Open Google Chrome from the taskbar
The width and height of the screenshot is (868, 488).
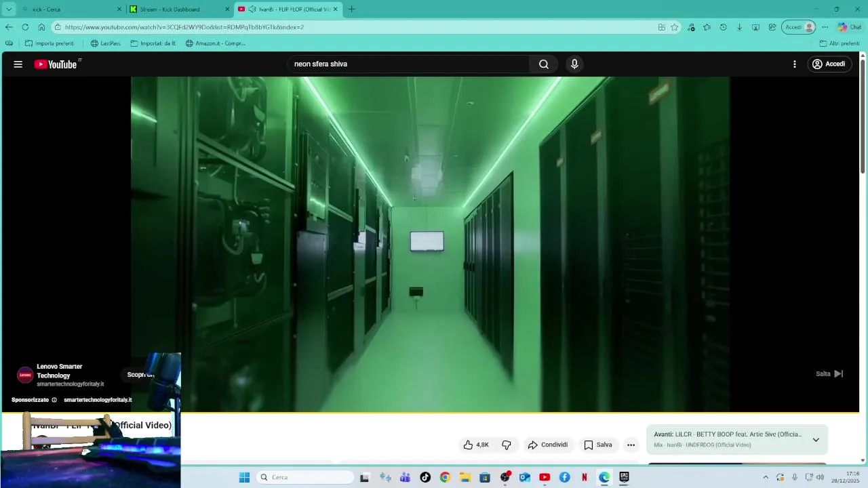445,477
